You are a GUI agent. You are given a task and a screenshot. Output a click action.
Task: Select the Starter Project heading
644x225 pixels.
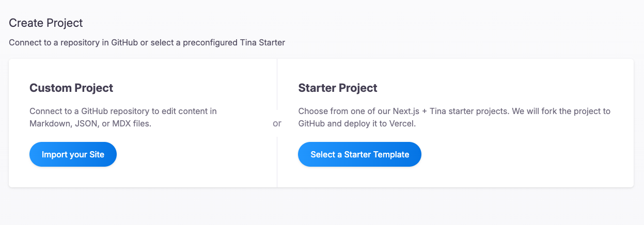338,88
